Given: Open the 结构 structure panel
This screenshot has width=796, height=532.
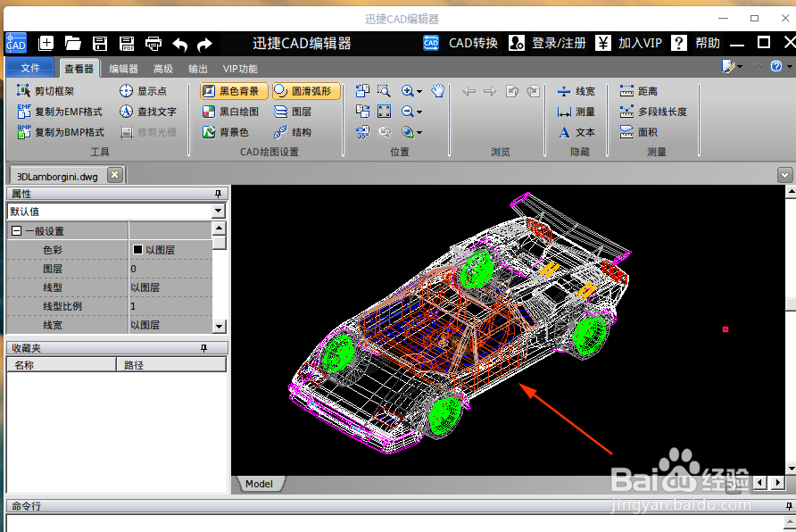Looking at the screenshot, I should [x=293, y=132].
